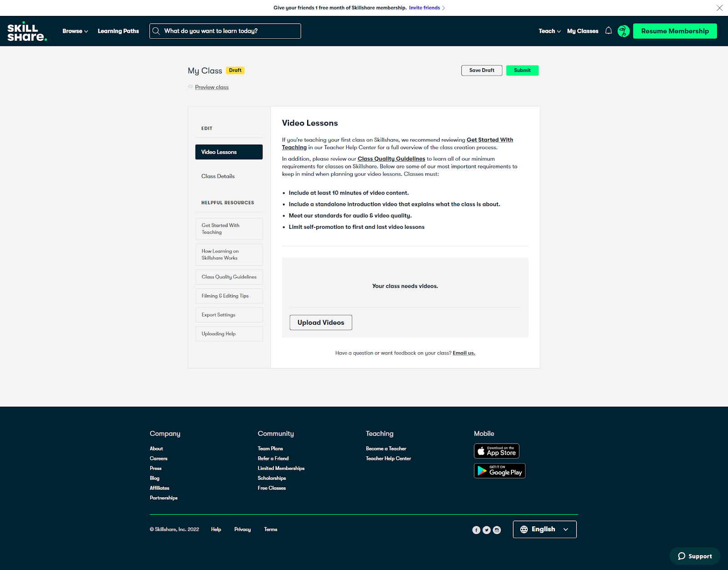Focus the search input field
The image size is (728, 570).
click(225, 31)
